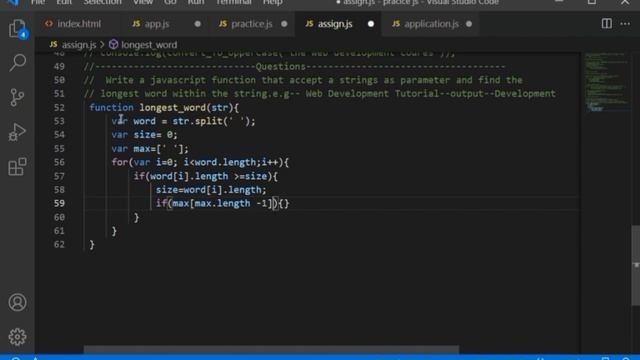640x360 pixels.
Task: Click 'size= 0;' on line 54
Action: [x=156, y=135]
